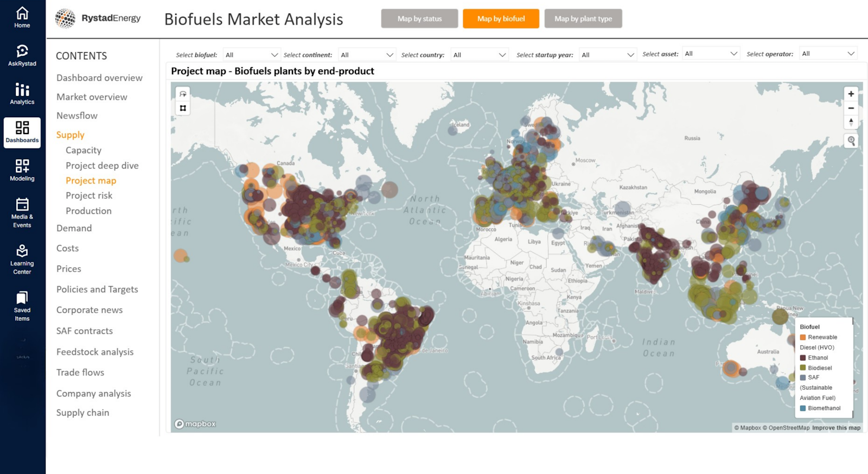
Task: Open the Supply section in contents
Action: [71, 135]
